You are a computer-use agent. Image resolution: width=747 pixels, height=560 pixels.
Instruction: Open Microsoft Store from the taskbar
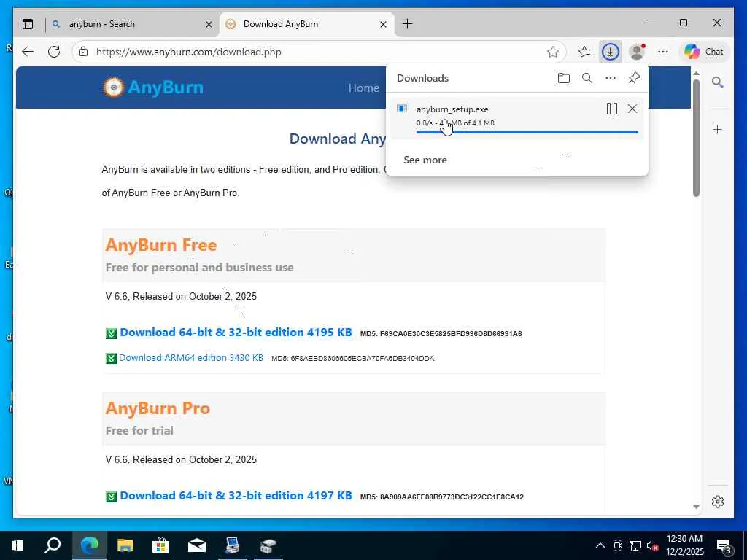161,545
